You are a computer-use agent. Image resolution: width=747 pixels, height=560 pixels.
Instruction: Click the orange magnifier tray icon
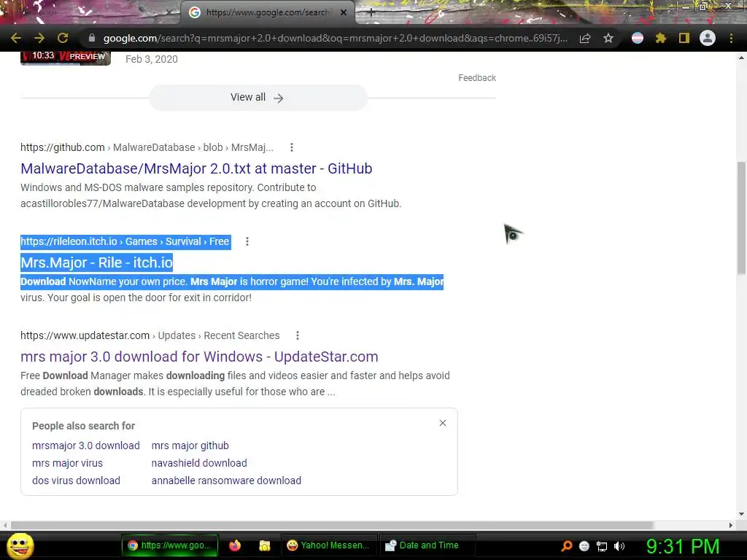(x=566, y=546)
